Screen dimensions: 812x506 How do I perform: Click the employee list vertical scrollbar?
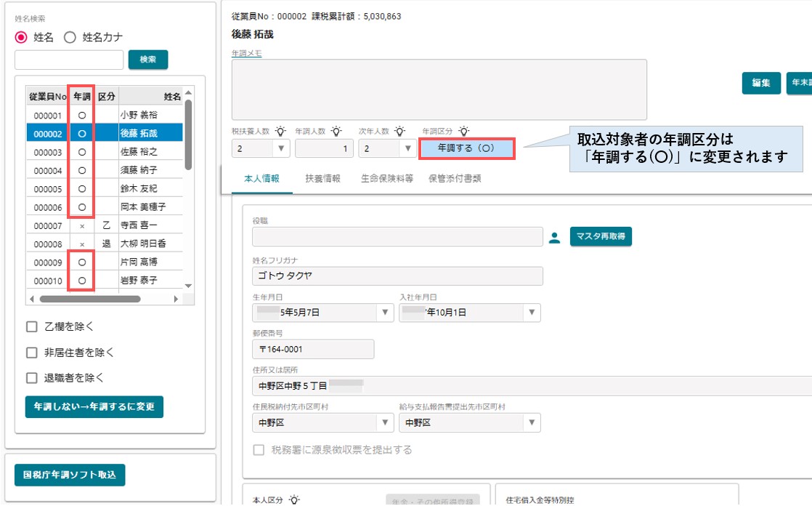point(188,134)
